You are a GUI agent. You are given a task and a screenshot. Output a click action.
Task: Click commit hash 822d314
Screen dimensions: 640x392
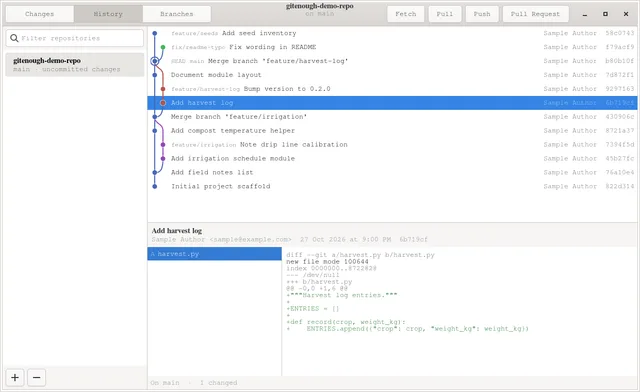[620, 187]
